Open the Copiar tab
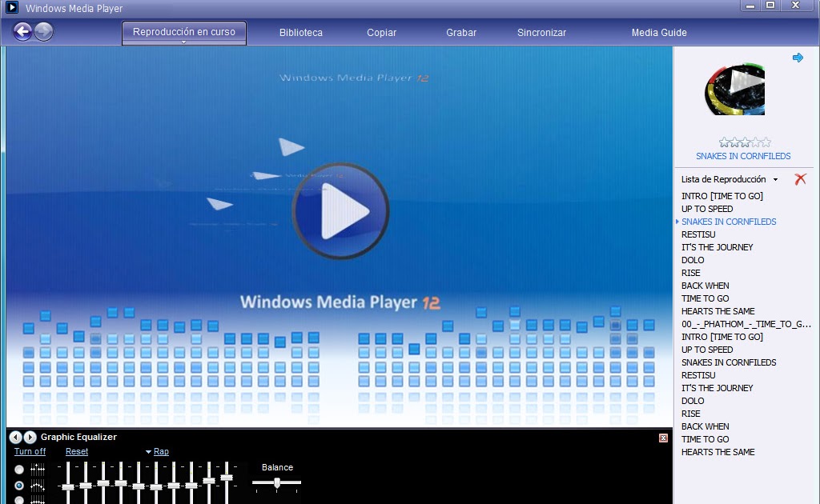 (381, 32)
